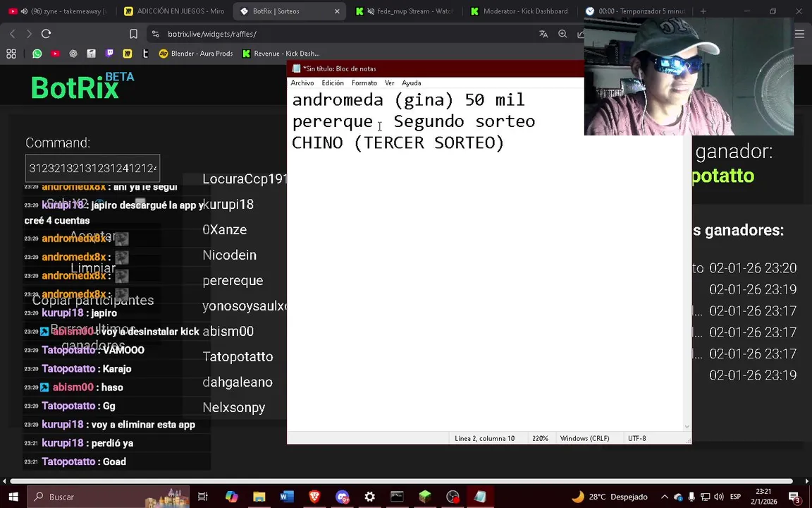Image resolution: width=812 pixels, height=508 pixels.
Task: Switch to the zyne - takemeaway YouTube tab
Action: [x=58, y=11]
